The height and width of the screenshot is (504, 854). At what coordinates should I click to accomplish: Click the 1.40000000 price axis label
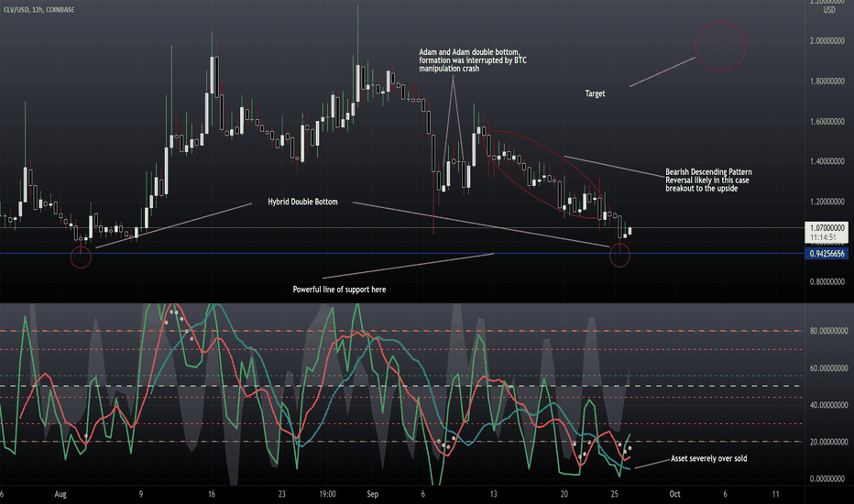(x=827, y=161)
